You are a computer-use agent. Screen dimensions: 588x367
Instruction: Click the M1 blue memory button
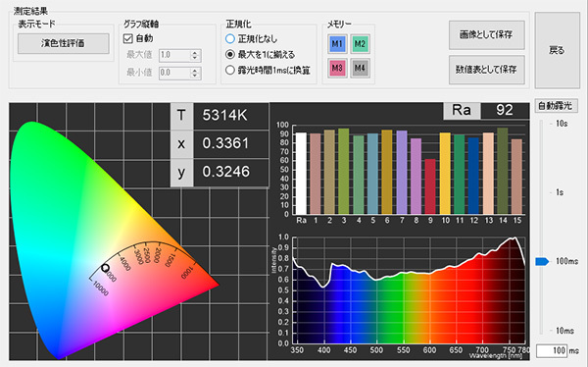337,44
